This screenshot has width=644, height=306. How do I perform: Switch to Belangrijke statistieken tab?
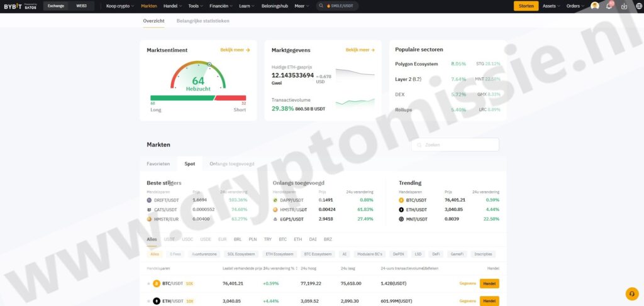(x=203, y=21)
